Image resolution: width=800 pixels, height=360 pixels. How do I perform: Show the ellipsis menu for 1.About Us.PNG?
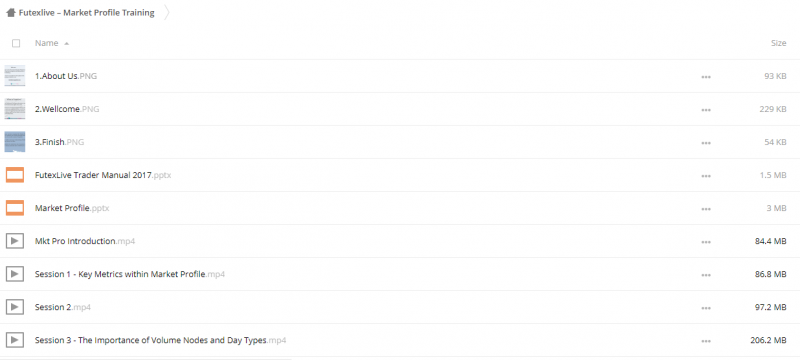click(706, 76)
